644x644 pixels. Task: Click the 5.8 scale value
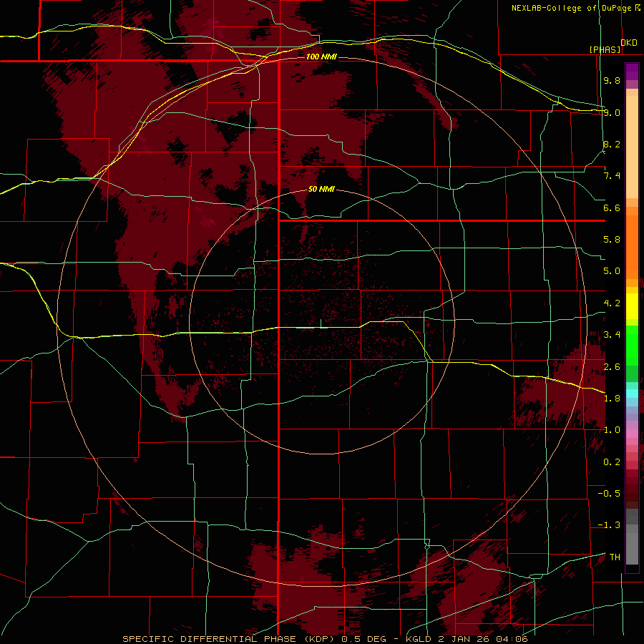(x=612, y=240)
